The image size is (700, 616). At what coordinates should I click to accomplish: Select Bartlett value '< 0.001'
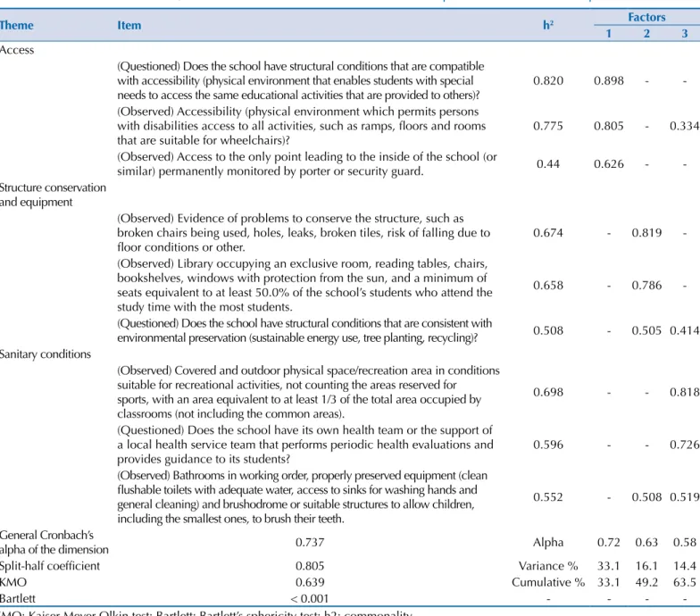tap(309, 598)
